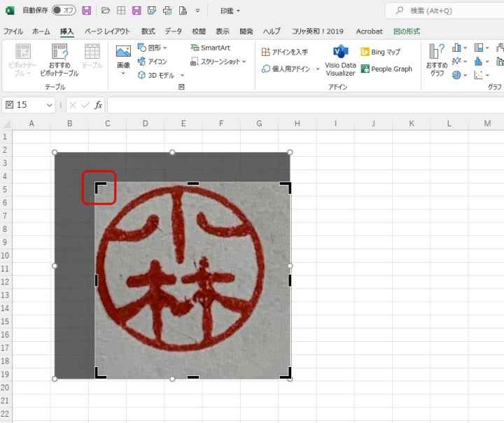Click the アイコン insert button
Viewport: 504px width, 423px height.
[153, 61]
